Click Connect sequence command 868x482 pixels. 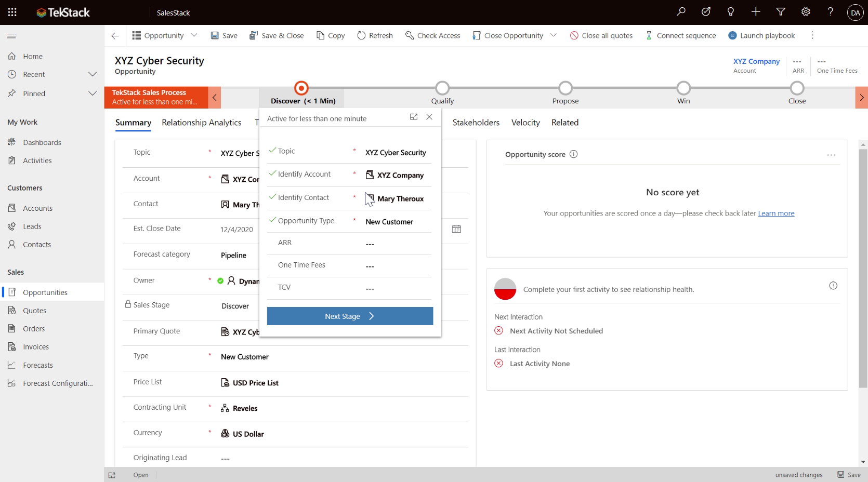(680, 35)
